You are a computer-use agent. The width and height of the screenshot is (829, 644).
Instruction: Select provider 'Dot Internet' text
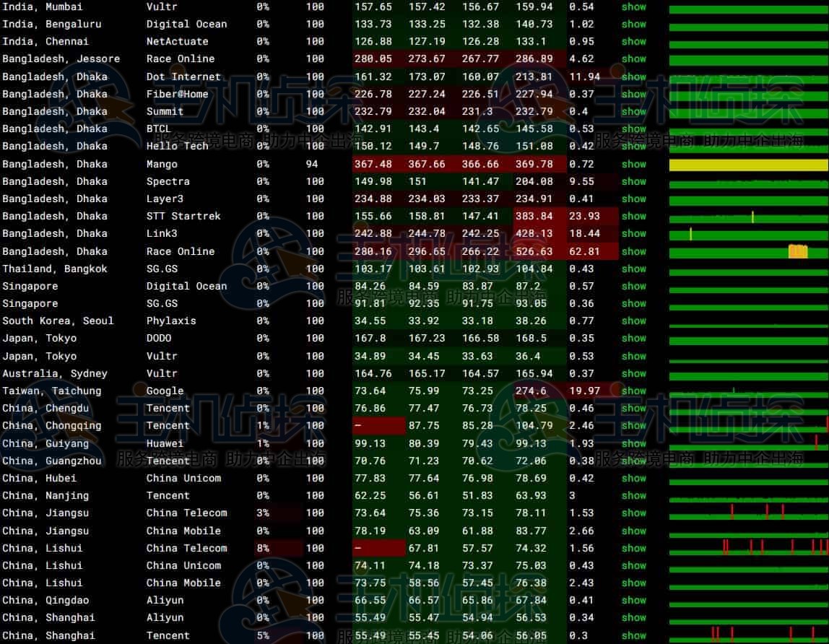click(x=183, y=77)
